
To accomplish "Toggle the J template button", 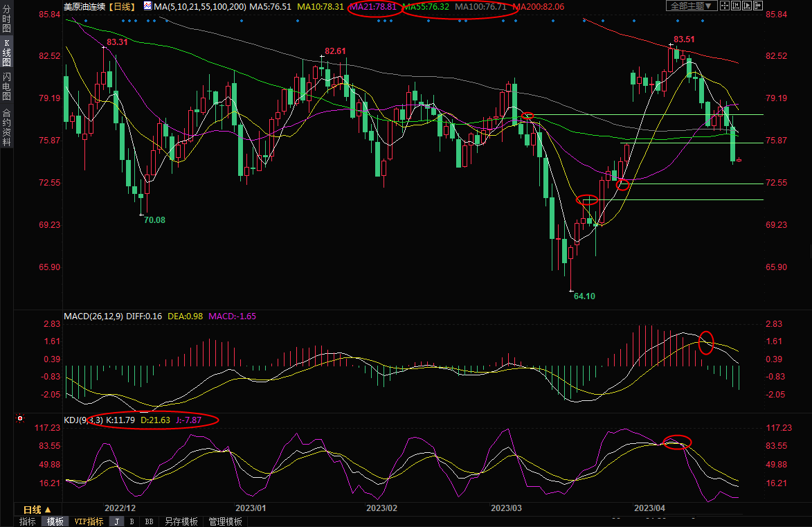I will tap(117, 521).
